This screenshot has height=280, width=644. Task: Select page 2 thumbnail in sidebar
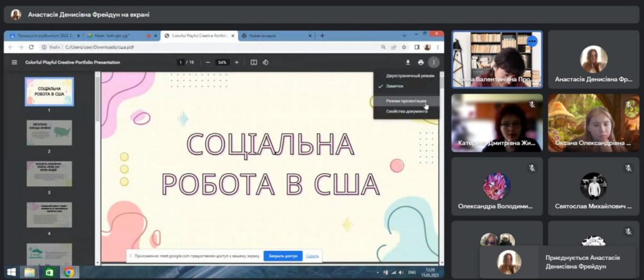point(49,133)
